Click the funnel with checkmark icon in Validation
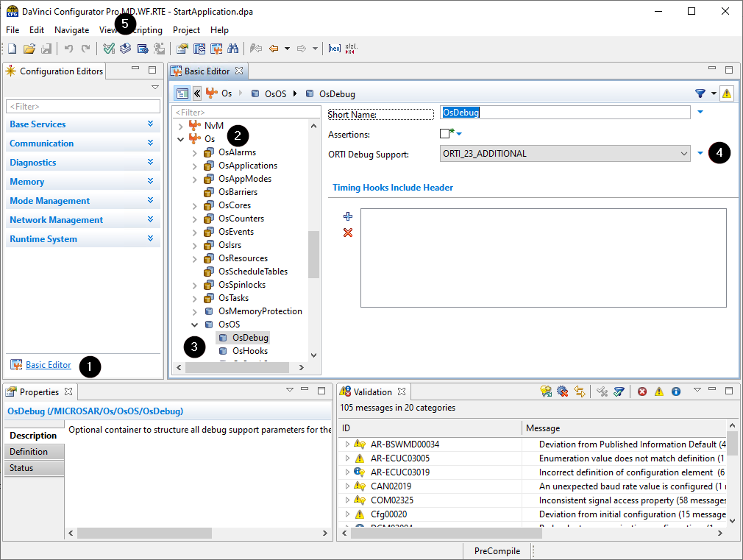 (619, 391)
